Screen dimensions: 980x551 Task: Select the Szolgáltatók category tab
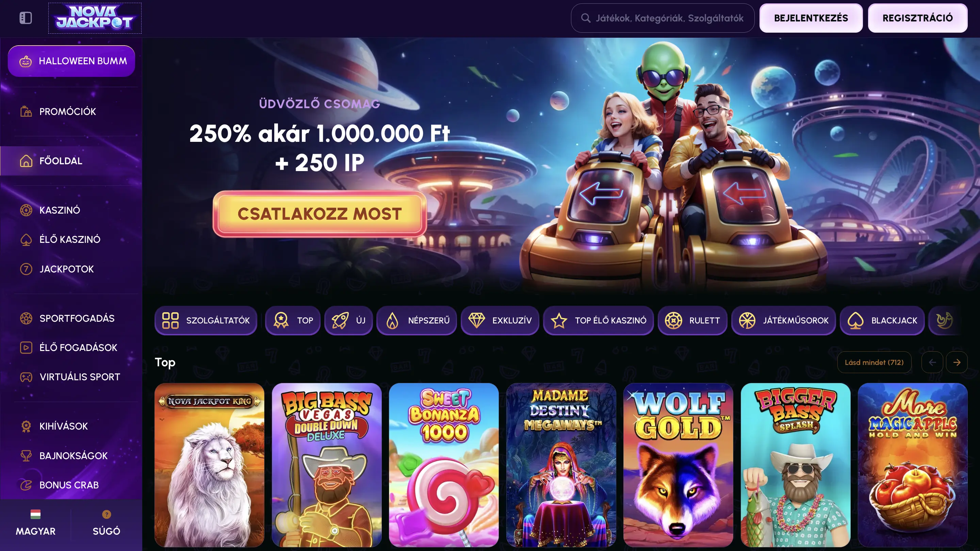(x=206, y=320)
